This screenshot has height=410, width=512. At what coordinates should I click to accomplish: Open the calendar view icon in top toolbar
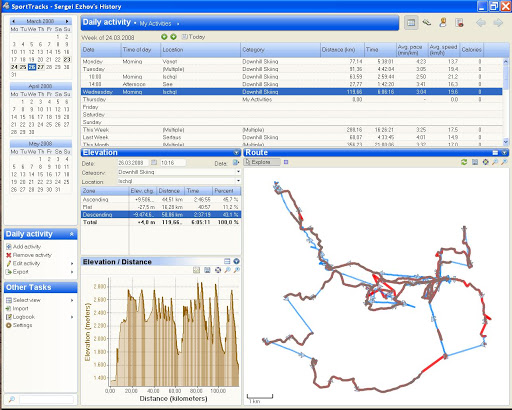pyautogui.click(x=411, y=23)
